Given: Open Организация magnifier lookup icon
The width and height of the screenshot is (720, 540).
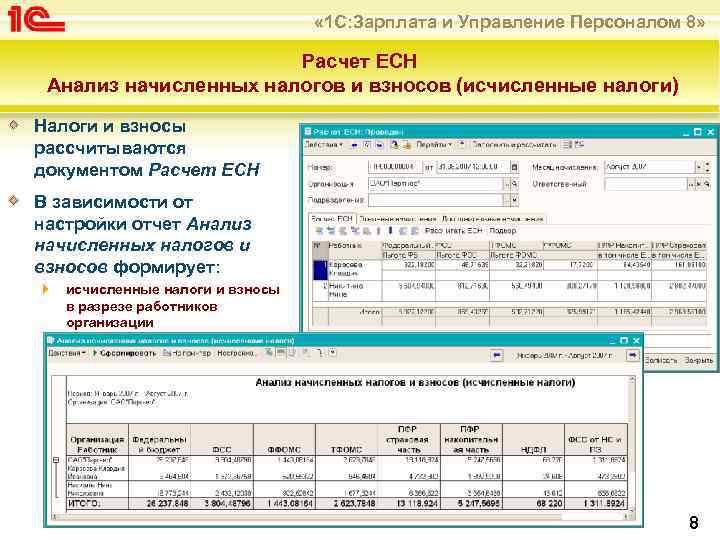Looking at the screenshot, I should pos(515,184).
